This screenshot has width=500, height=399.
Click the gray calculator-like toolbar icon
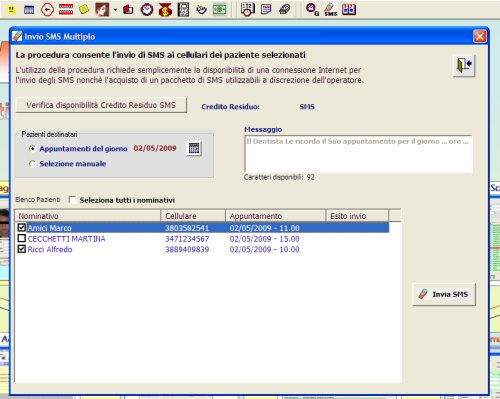click(183, 9)
